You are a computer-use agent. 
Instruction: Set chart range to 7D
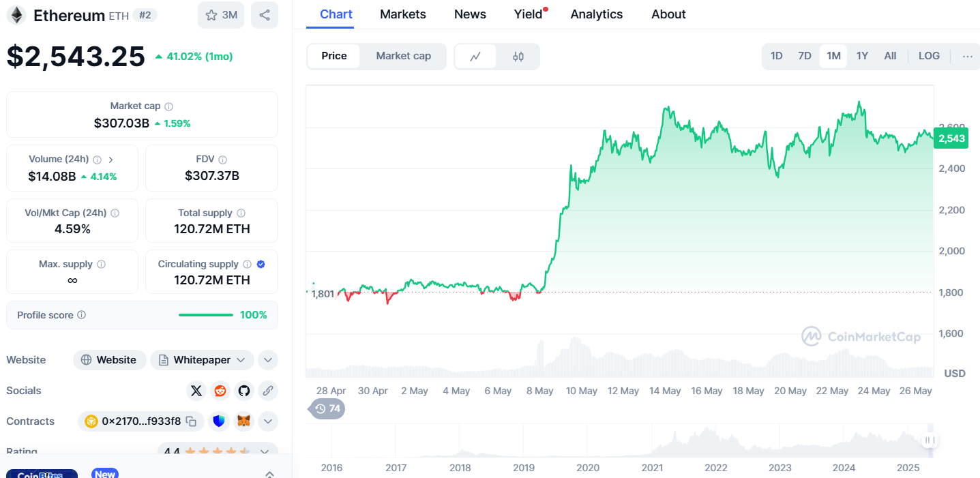coord(805,56)
